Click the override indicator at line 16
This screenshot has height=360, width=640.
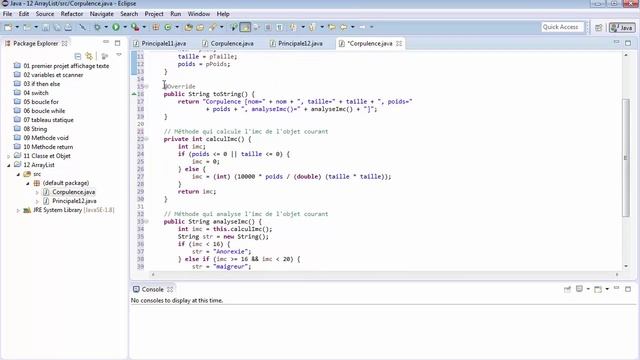click(x=134, y=94)
